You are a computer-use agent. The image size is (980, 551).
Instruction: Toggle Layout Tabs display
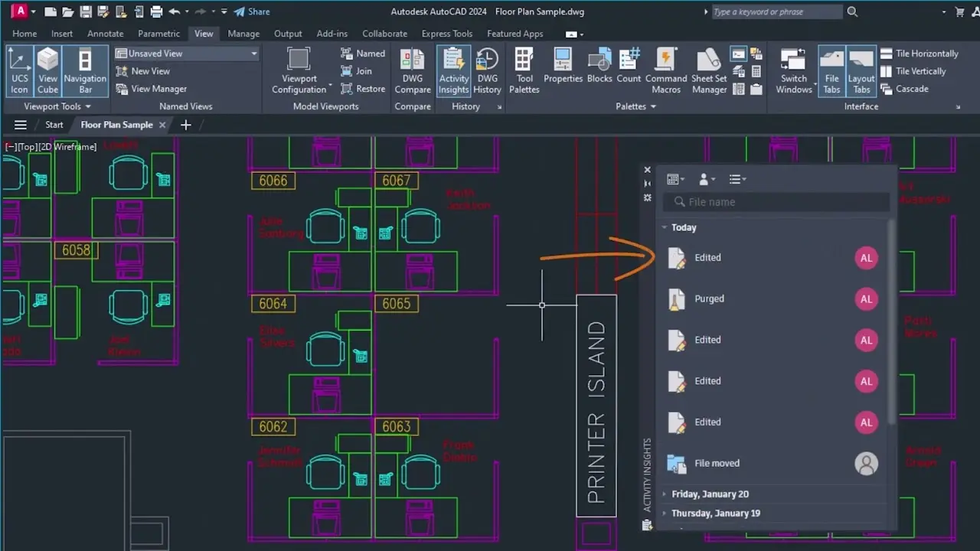click(x=861, y=70)
